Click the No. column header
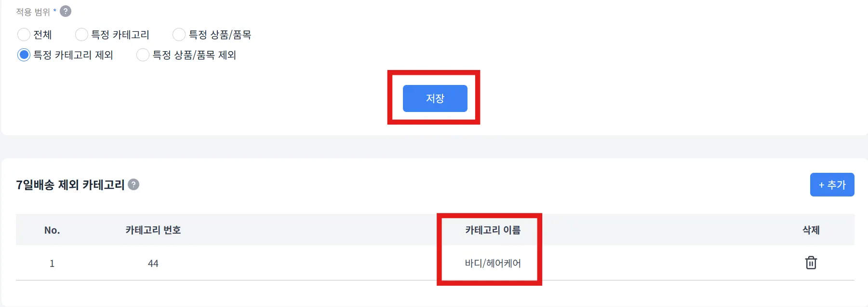The width and height of the screenshot is (868, 307). pyautogui.click(x=52, y=230)
